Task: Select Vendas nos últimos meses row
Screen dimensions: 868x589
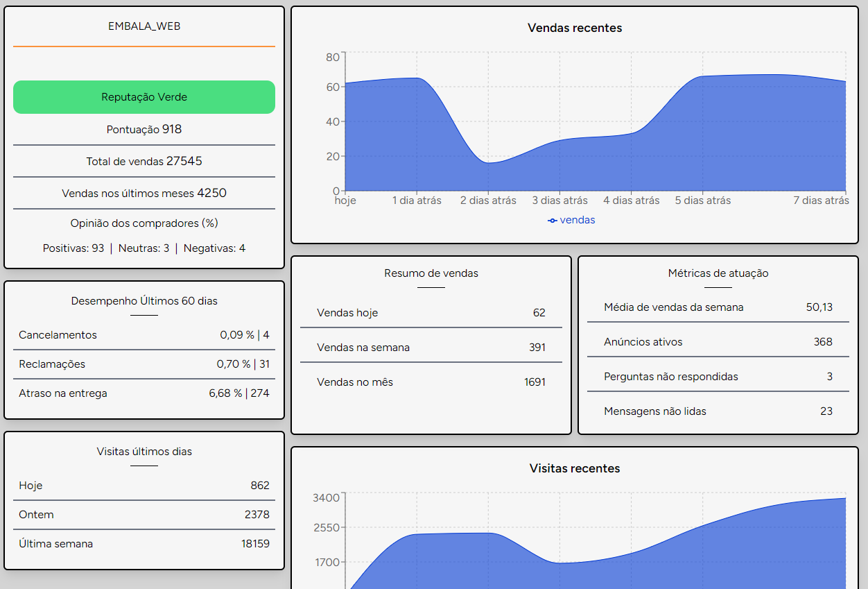Action: [144, 194]
